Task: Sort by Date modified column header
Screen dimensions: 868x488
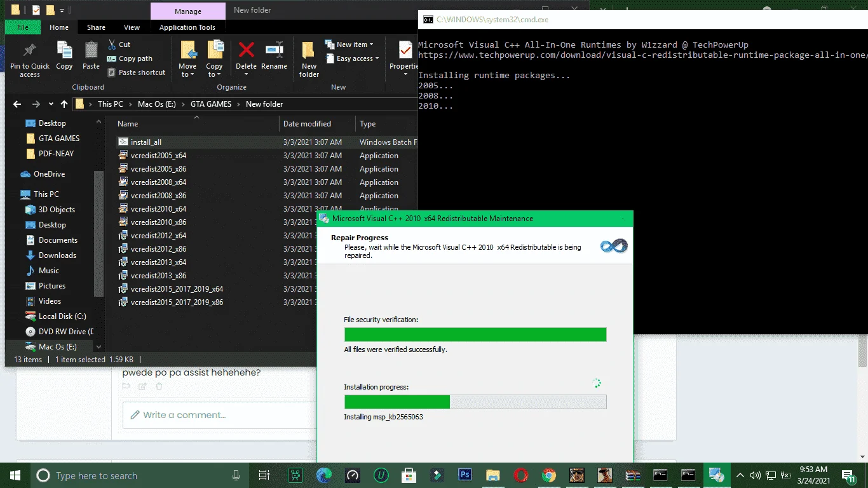Action: tap(307, 124)
